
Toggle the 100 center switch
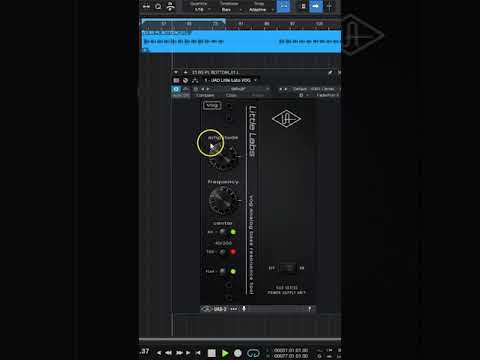coord(223,252)
